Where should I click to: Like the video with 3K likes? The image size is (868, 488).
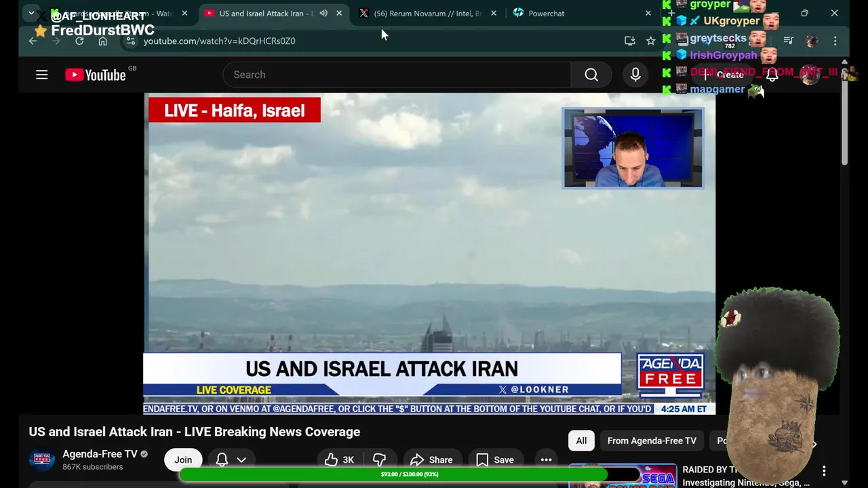tap(339, 460)
